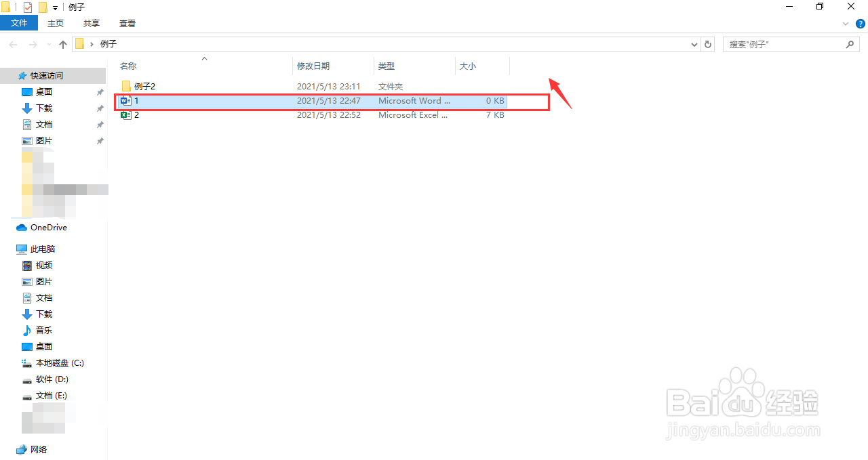Click the forward navigation arrow
The image size is (868, 460).
coord(33,44)
